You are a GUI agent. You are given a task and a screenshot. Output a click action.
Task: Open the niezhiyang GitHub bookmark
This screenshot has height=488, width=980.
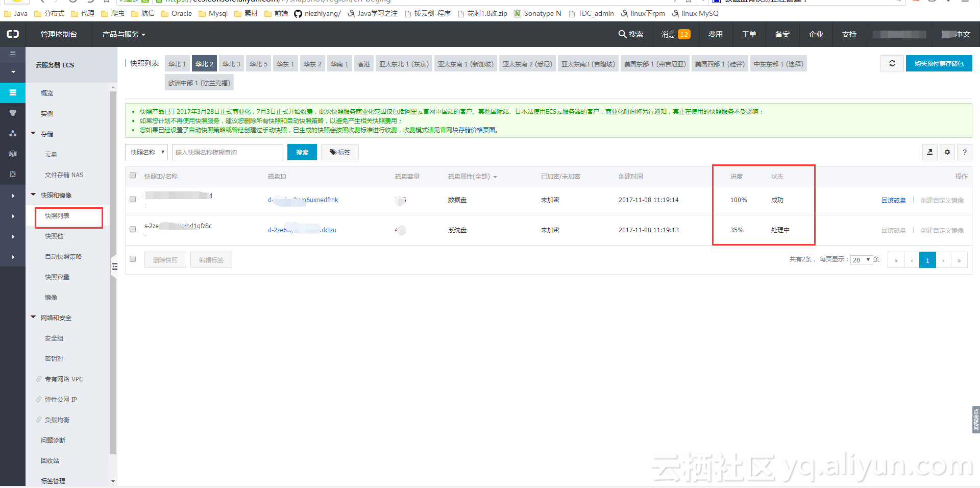317,13
